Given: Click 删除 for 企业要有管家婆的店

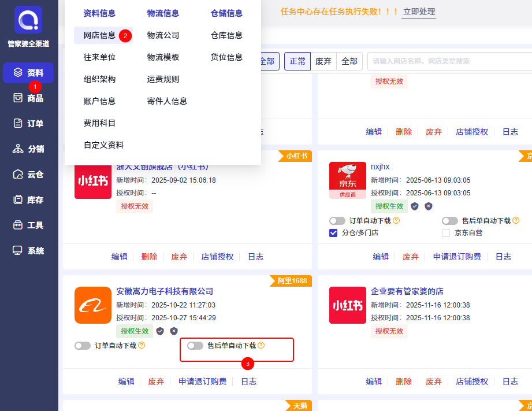Looking at the screenshot, I should [x=404, y=382].
